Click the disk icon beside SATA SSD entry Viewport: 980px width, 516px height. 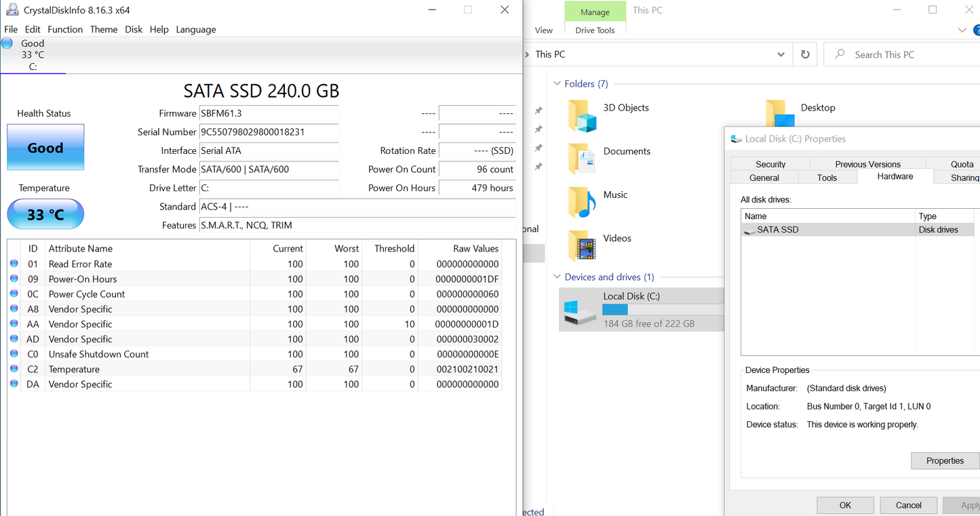(x=749, y=230)
